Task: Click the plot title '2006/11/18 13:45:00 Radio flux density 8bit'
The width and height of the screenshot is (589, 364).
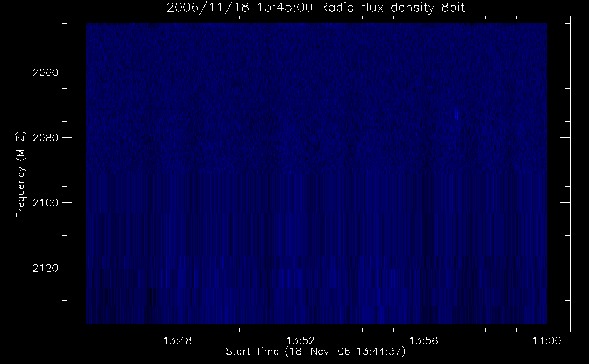Action: point(316,8)
